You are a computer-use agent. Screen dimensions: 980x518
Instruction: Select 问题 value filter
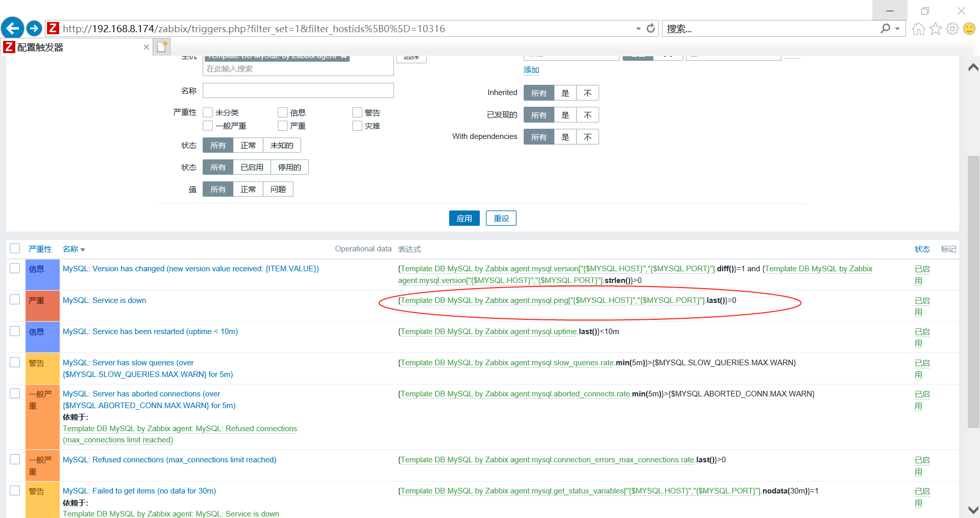[278, 189]
